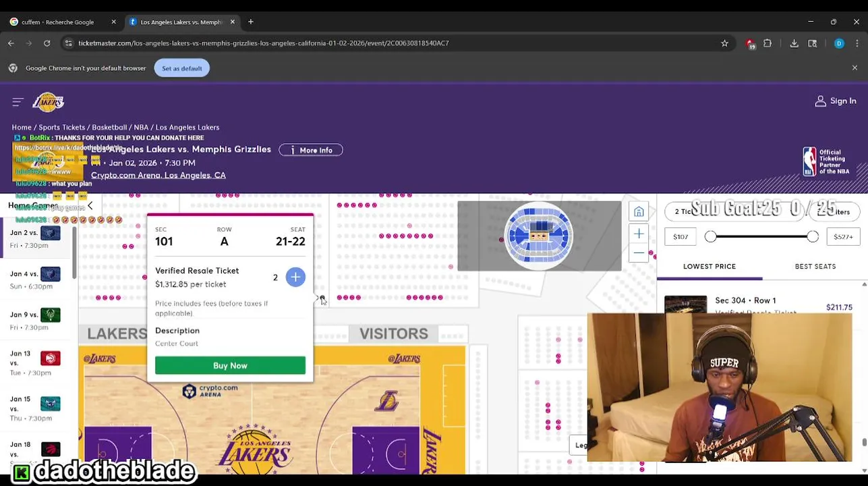Select the Jan 9 vs. Bucks game
Screen dimensions: 868x486
[x=35, y=321]
